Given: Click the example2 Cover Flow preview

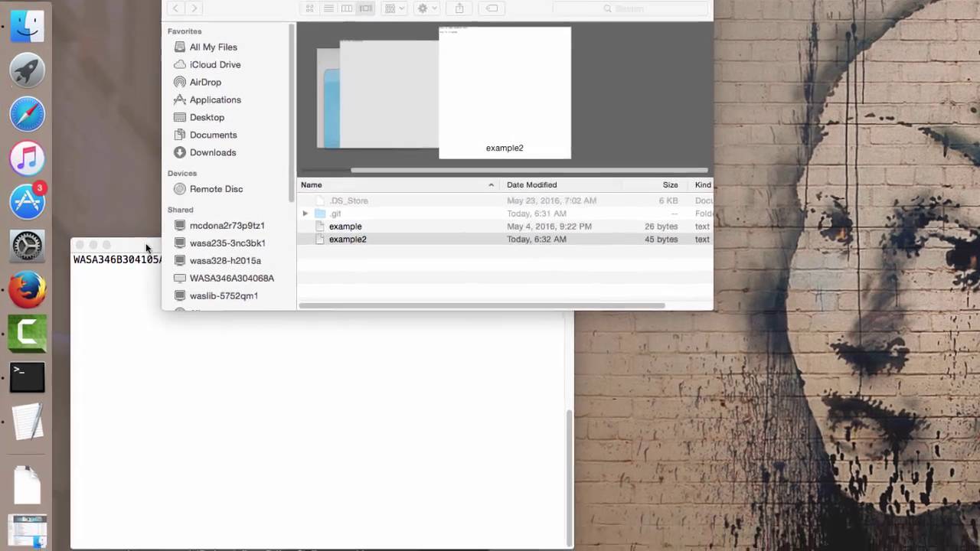Looking at the screenshot, I should point(505,93).
